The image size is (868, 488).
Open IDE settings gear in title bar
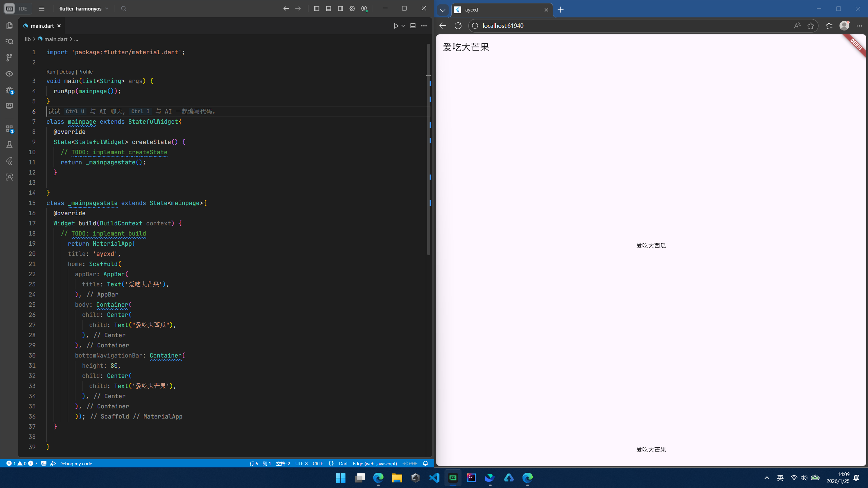click(352, 8)
